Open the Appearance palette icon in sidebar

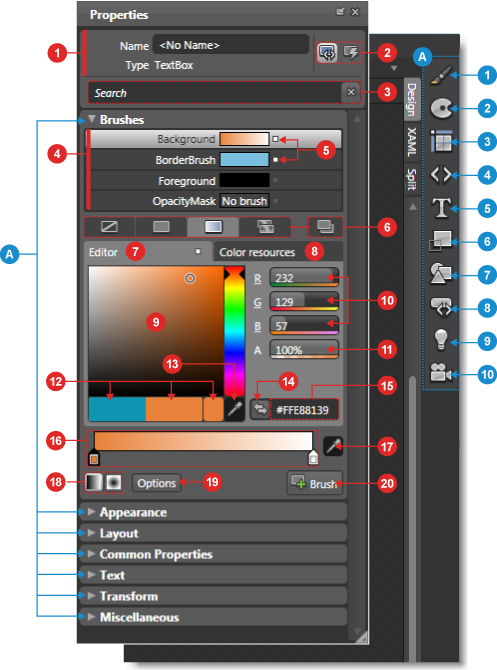click(441, 108)
